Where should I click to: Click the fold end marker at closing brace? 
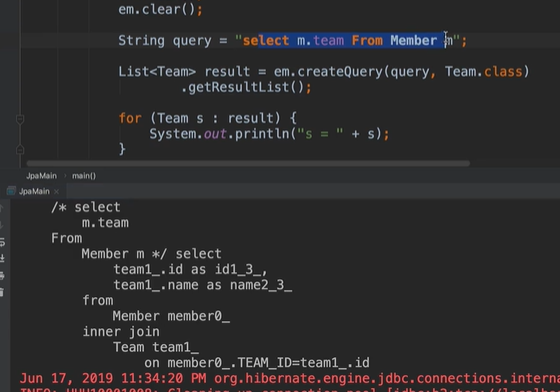pyautogui.click(x=20, y=149)
